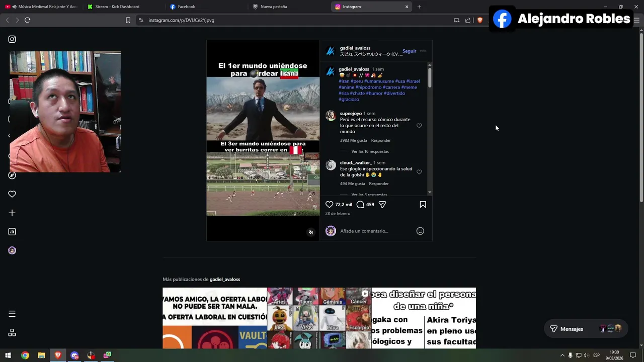View the 72,2 mil likes count
Viewport: 644px width, 362px height.
344,205
